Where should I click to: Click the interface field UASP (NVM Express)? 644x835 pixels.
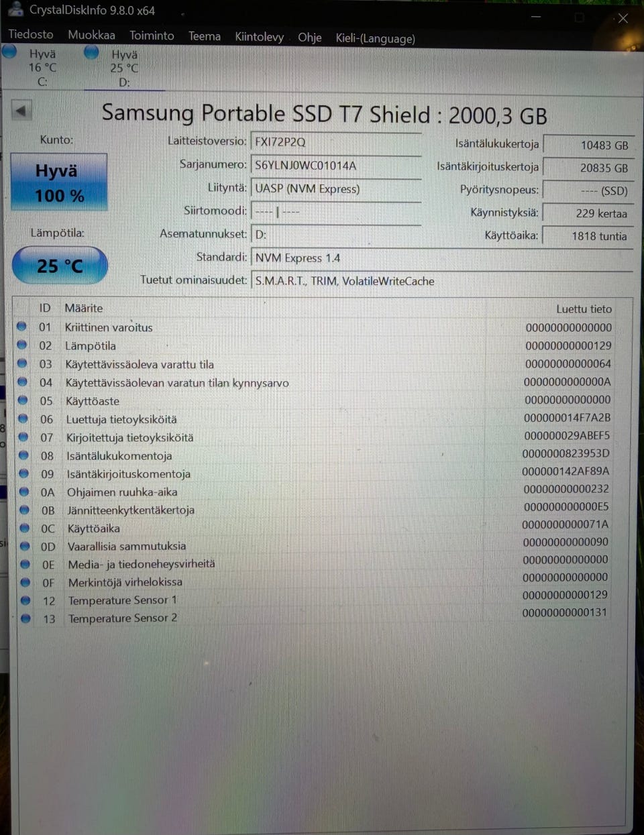(x=336, y=188)
